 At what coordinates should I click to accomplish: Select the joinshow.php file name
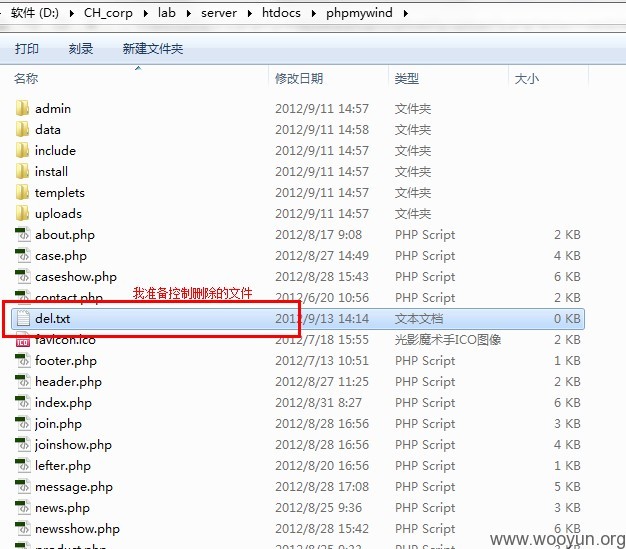(x=73, y=445)
